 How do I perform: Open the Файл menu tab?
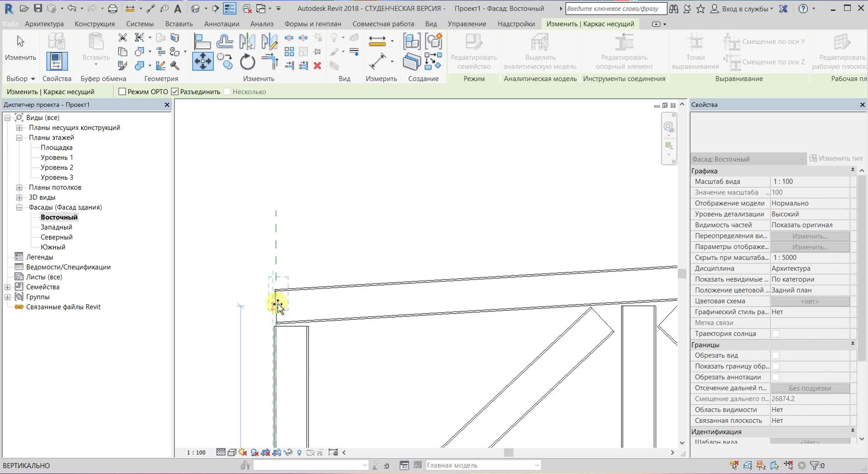tap(10, 24)
